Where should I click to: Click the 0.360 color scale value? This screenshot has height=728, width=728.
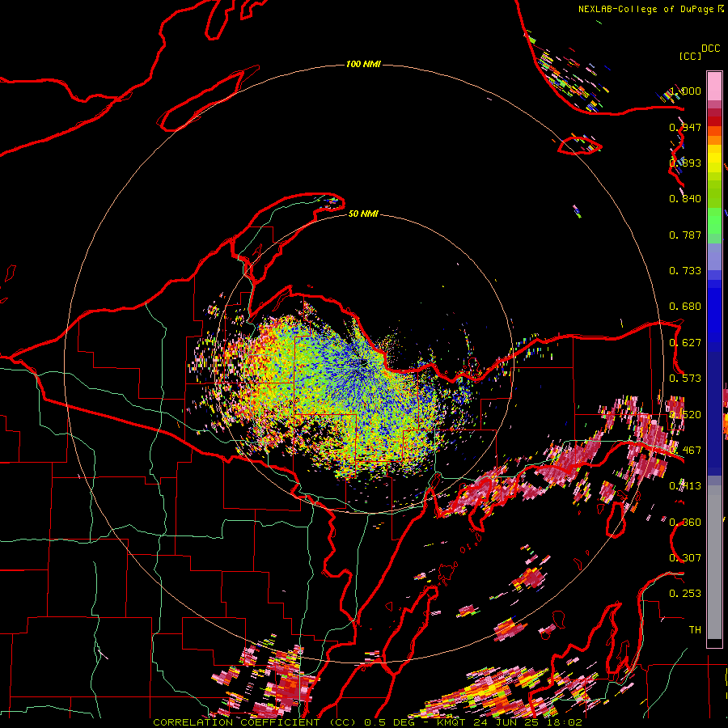tap(685, 523)
